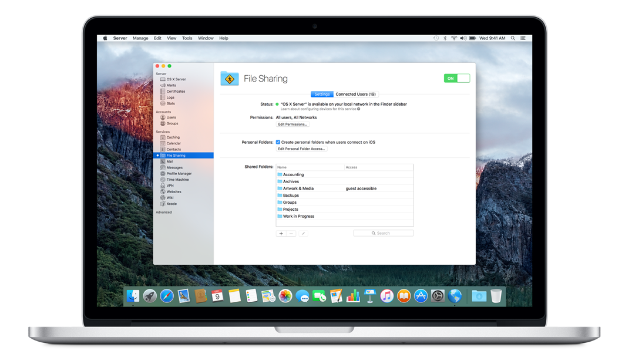Open Notification Center in the menu bar

pyautogui.click(x=522, y=38)
